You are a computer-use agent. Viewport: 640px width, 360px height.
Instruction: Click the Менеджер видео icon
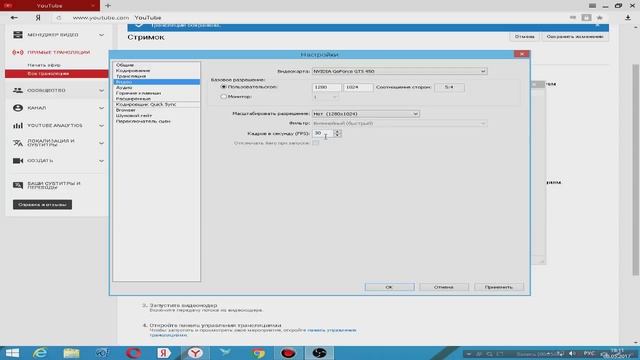pos(18,35)
